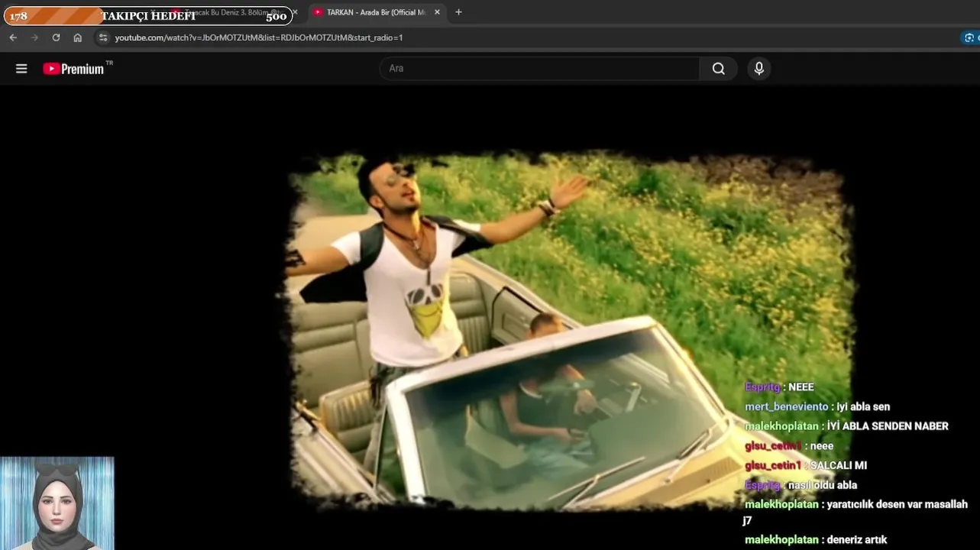Reload the YouTube page

(x=56, y=37)
